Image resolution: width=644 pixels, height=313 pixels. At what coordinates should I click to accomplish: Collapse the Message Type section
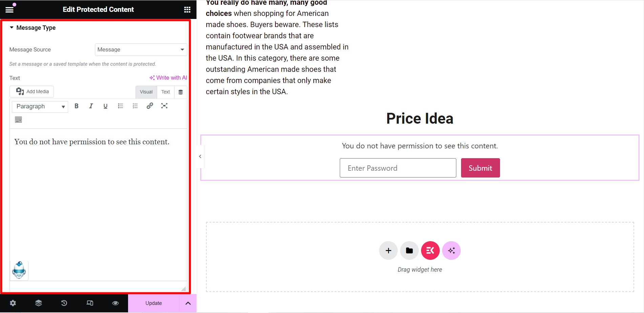pos(33,28)
